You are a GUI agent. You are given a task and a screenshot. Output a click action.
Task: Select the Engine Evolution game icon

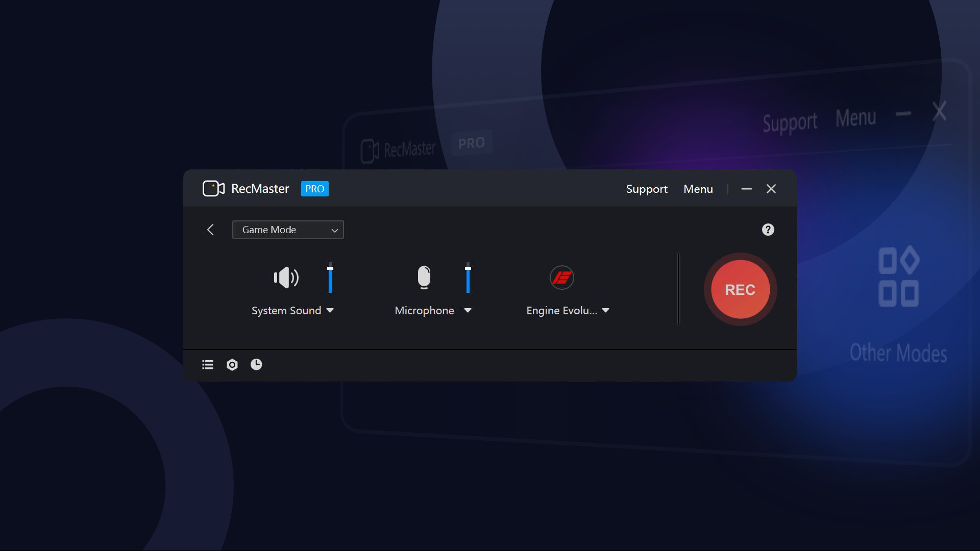tap(562, 278)
